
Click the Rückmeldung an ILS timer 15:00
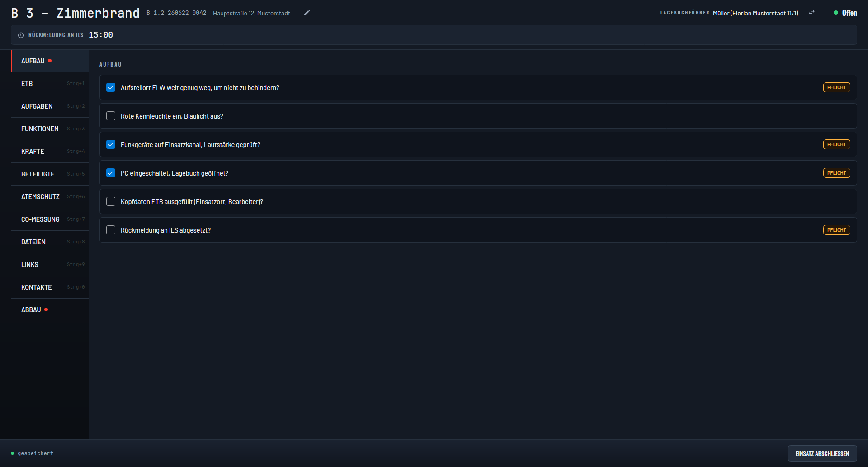(101, 35)
